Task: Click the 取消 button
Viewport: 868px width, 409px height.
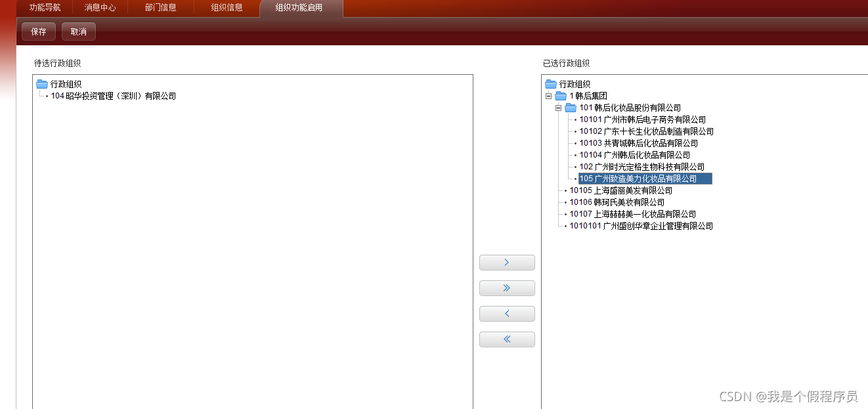Action: [79, 32]
